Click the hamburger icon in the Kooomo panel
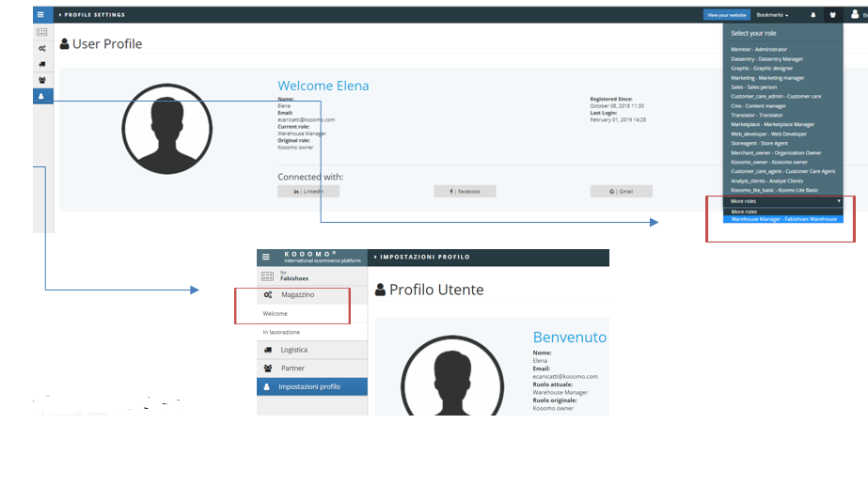The height and width of the screenshot is (487, 868). tap(266, 257)
